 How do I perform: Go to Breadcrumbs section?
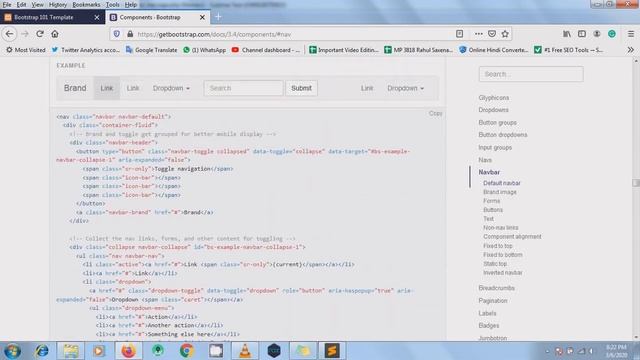tap(496, 288)
